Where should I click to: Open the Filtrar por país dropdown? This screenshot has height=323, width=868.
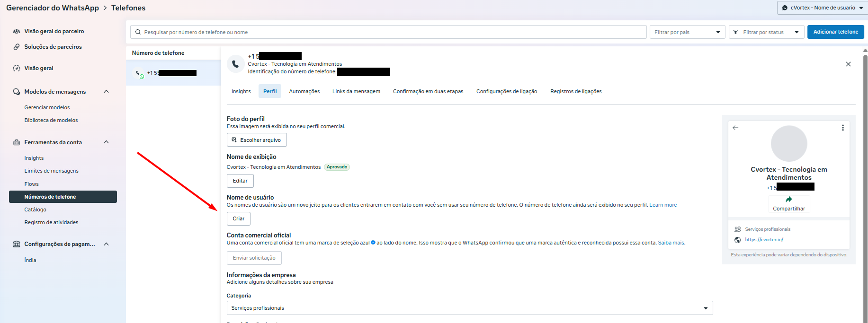pyautogui.click(x=687, y=32)
